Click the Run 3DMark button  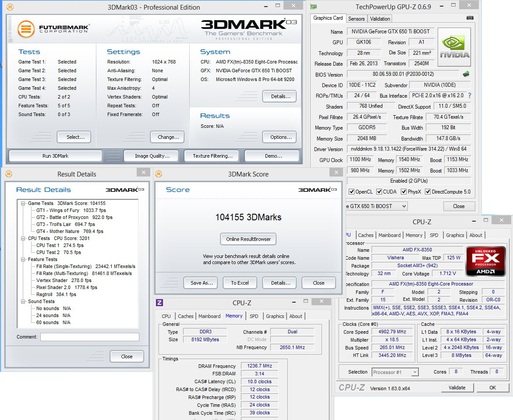pos(55,156)
